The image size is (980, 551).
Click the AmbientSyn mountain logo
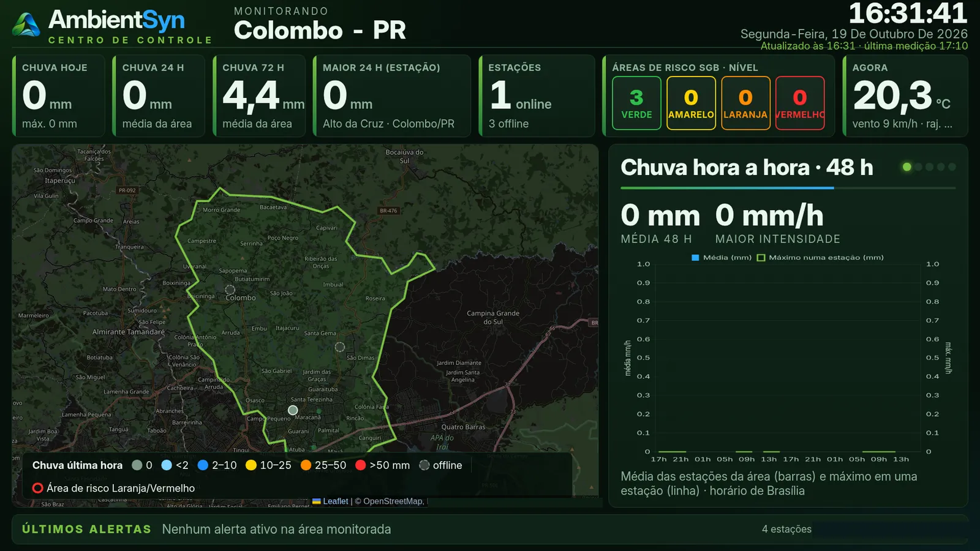26,24
